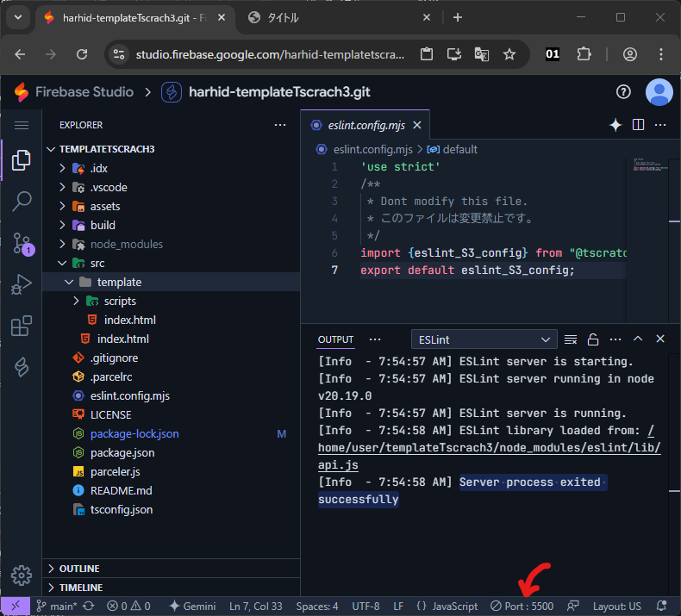Click the Firebase project icon in breadcrumb
681x616 pixels.
(172, 92)
